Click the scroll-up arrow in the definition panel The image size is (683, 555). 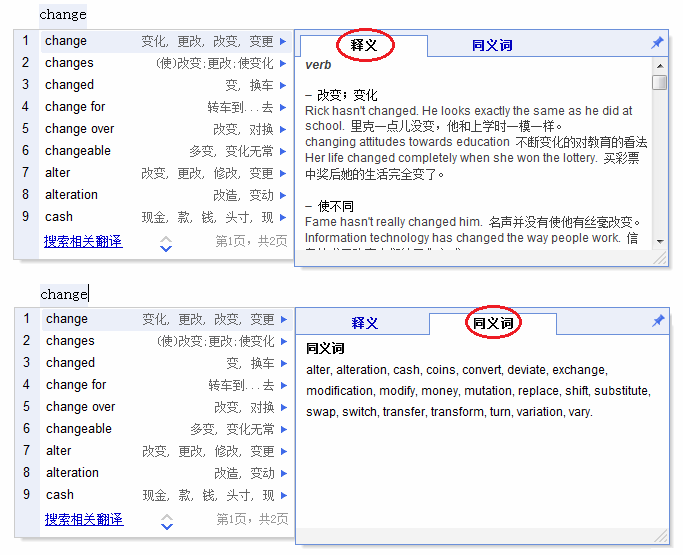pyautogui.click(x=659, y=65)
